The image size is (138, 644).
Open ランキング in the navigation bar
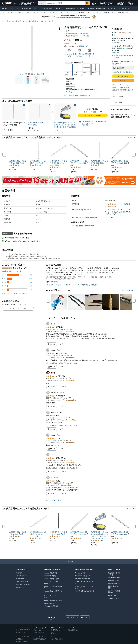pyautogui.click(x=57, y=8)
